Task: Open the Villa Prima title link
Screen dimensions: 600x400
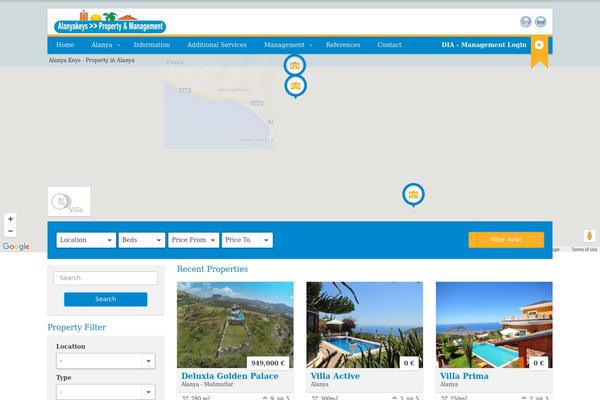Action: click(x=464, y=376)
